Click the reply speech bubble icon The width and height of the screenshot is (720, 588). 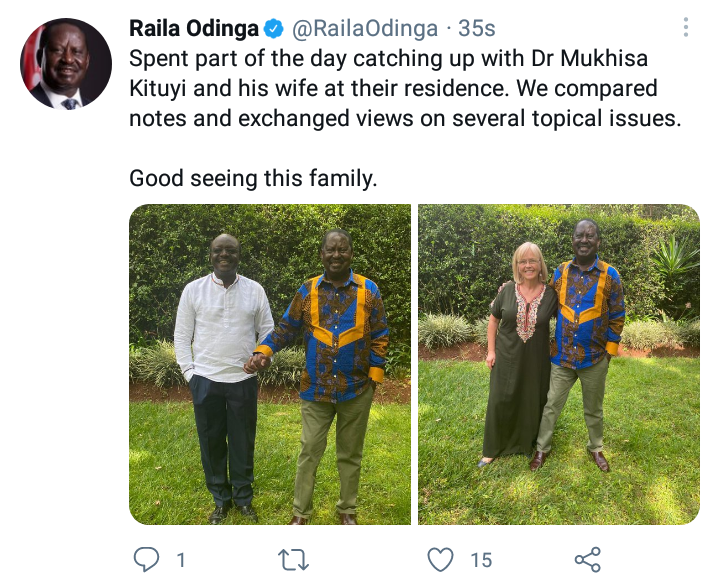[146, 559]
